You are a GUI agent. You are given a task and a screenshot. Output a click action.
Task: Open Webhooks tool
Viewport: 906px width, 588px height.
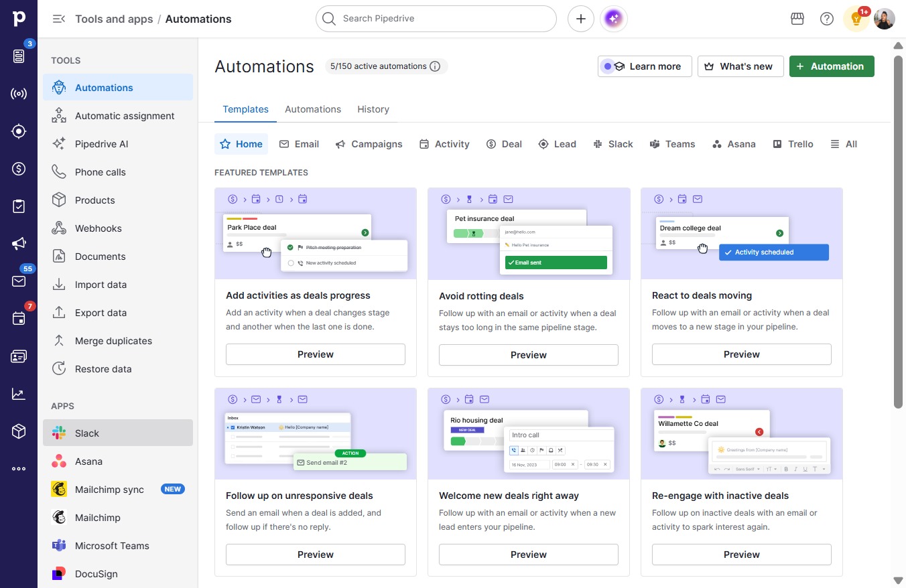coord(118,228)
